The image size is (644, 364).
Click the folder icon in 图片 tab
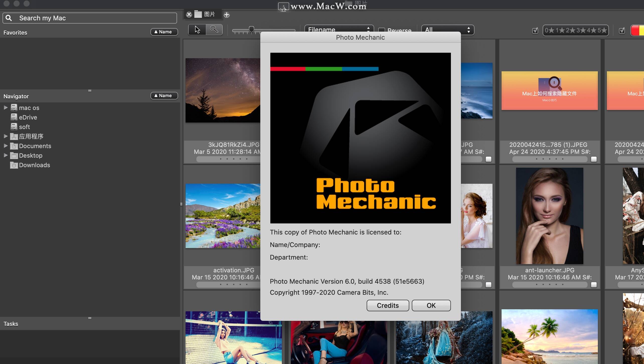[x=198, y=14]
